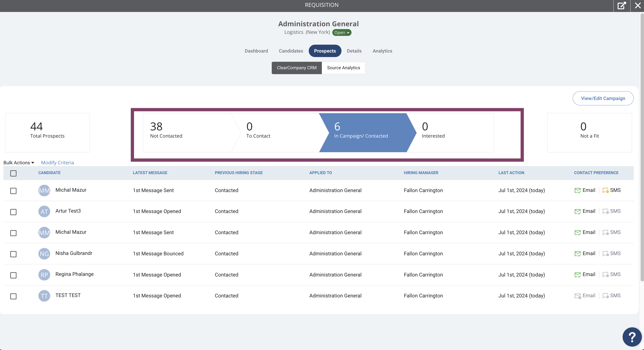
Task: Sort by LATEST MESSAGE column header
Action: (150, 173)
